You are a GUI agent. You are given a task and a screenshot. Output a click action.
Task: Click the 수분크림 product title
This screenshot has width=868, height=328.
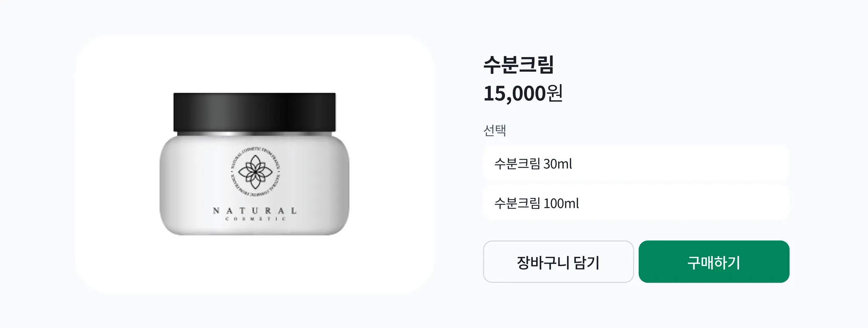click(x=519, y=64)
